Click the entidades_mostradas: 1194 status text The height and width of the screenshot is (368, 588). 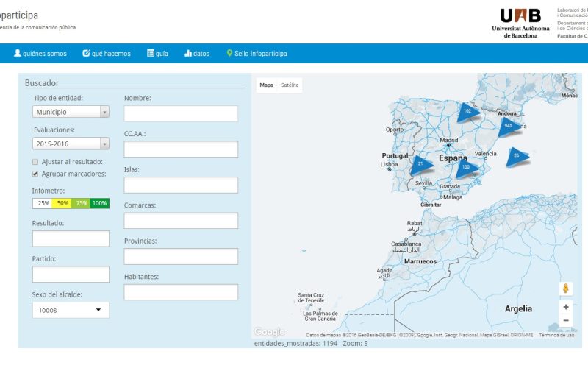pos(296,343)
